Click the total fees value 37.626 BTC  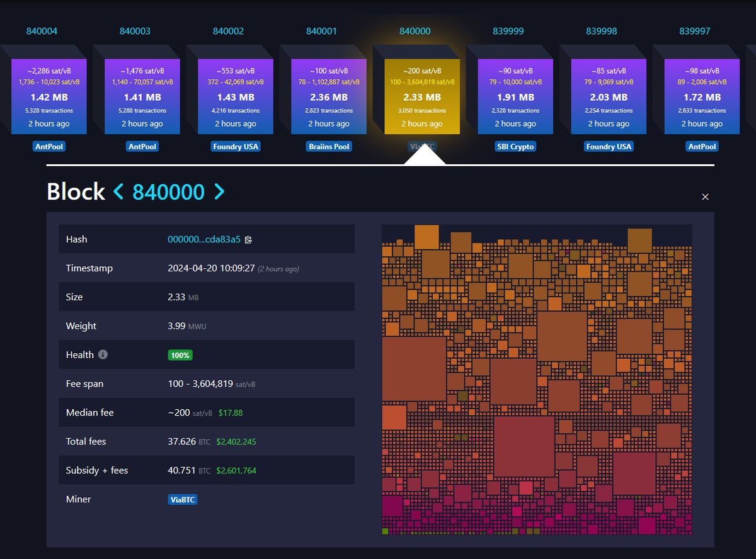189,442
